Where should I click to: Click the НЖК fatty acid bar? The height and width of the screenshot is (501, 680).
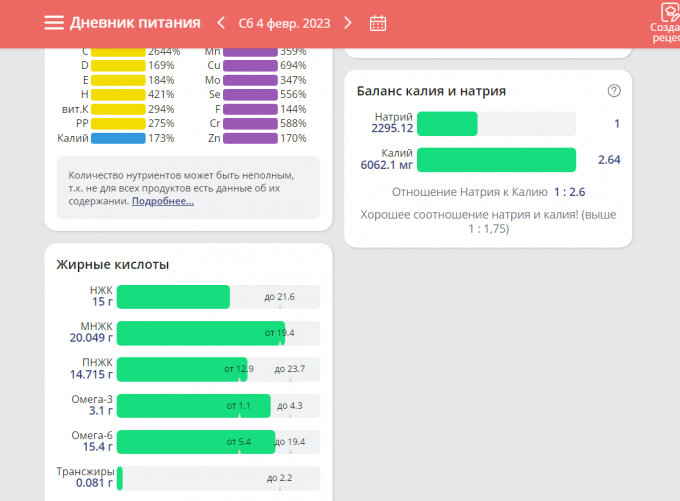coord(217,297)
